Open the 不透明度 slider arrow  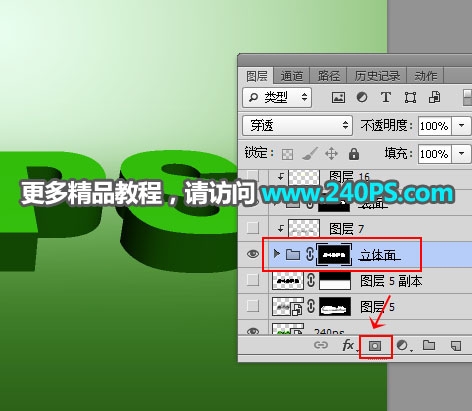(461, 126)
